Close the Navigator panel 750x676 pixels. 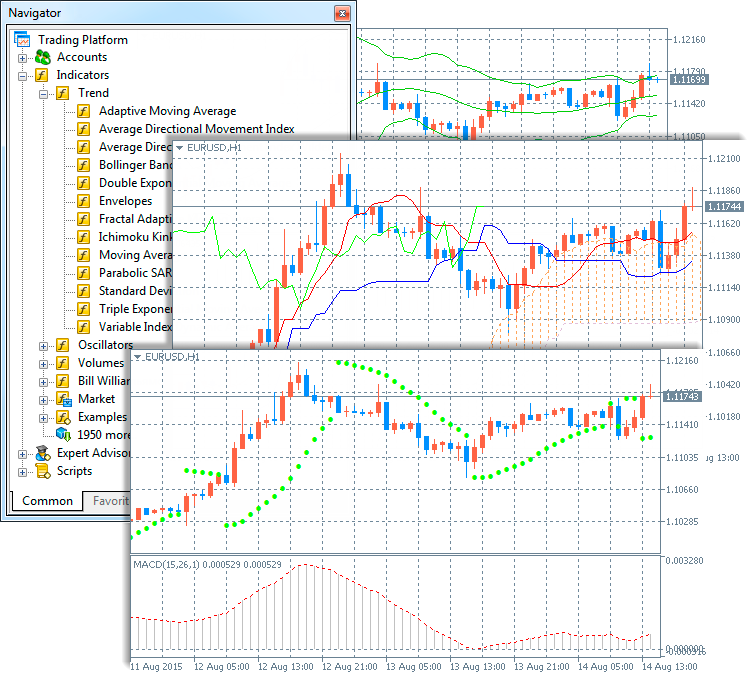pos(343,13)
